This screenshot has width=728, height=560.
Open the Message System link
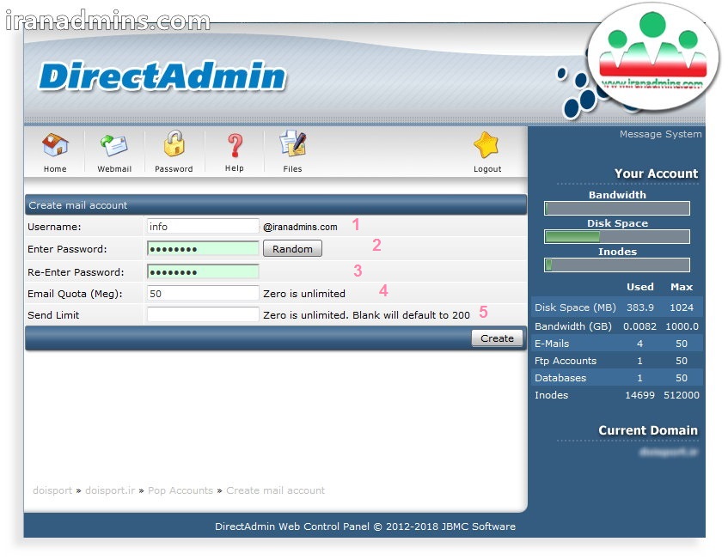660,134
